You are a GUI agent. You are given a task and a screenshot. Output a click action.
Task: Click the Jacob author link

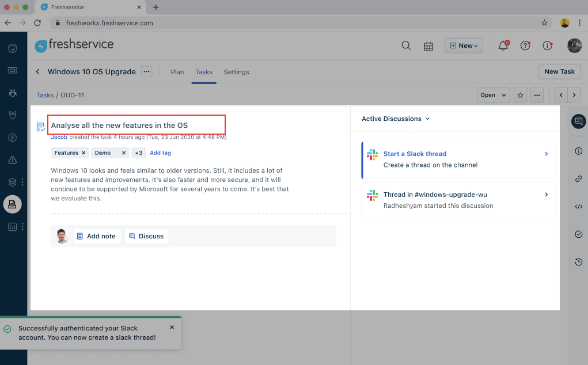[x=59, y=137]
